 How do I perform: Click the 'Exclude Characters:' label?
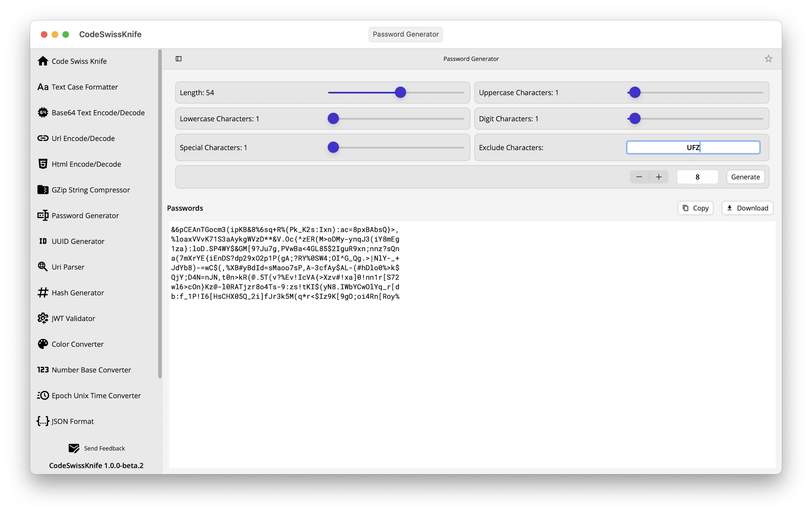click(511, 147)
